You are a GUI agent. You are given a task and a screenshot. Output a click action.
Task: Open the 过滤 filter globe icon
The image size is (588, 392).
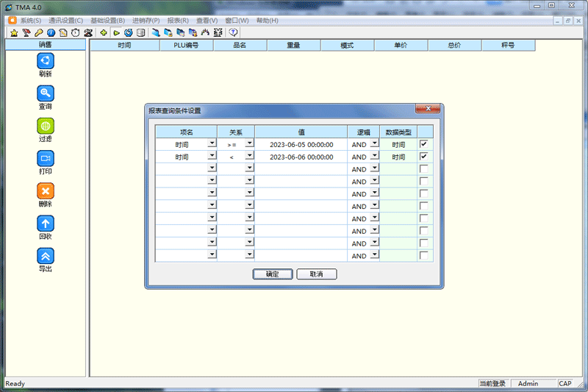(46, 126)
